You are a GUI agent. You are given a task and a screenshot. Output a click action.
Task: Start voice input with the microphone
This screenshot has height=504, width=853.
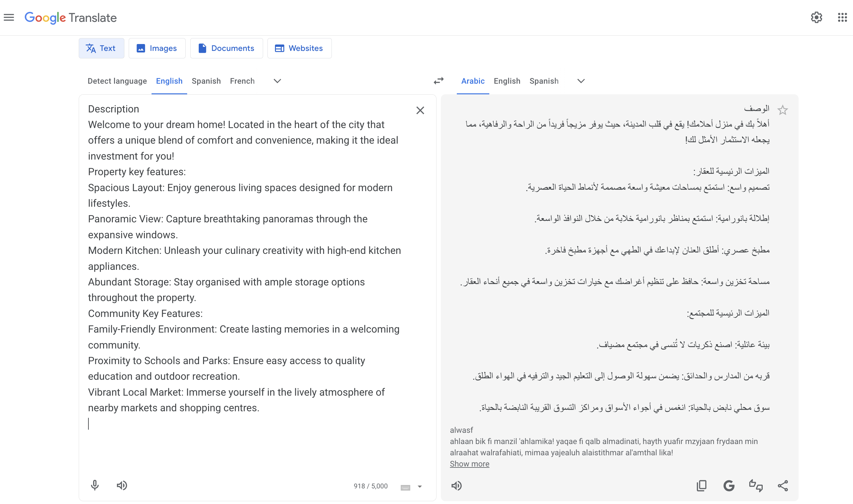point(95,485)
